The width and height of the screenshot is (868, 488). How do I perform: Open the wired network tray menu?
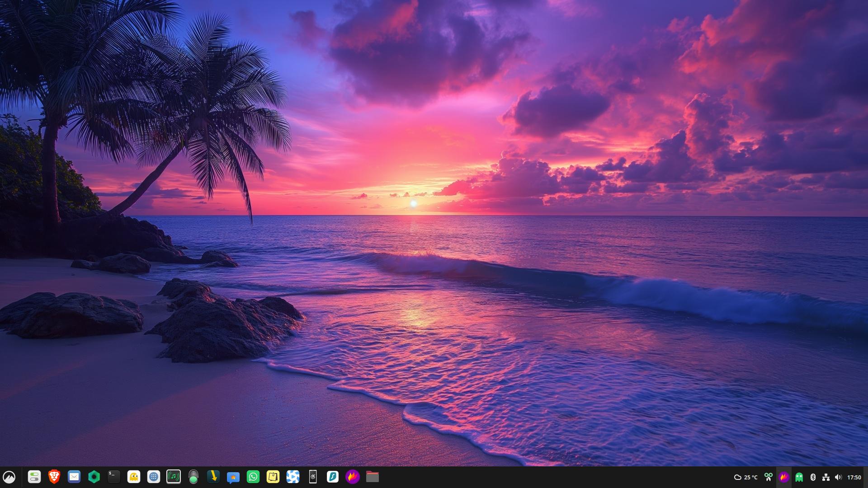(x=826, y=477)
